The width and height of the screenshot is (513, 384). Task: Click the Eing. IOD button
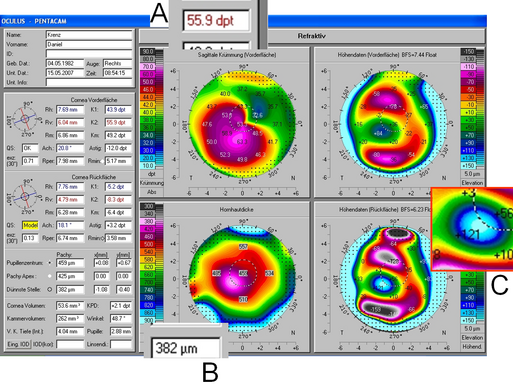(18, 344)
